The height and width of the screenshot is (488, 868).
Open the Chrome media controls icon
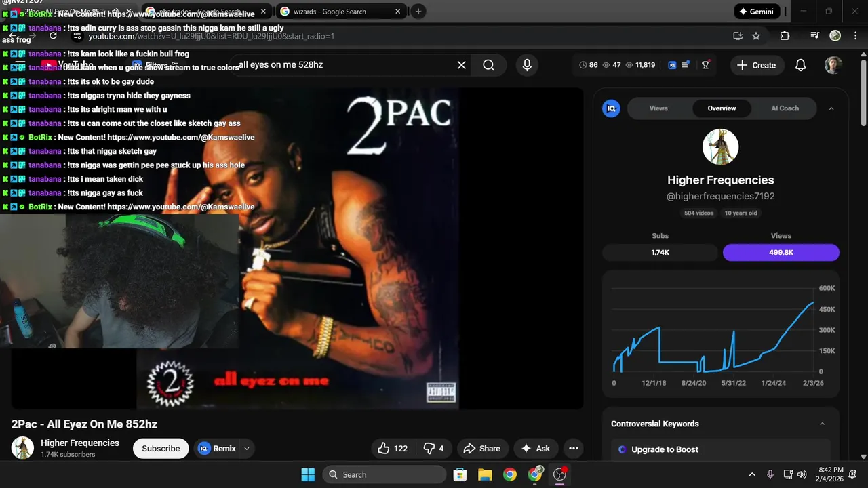pyautogui.click(x=815, y=36)
